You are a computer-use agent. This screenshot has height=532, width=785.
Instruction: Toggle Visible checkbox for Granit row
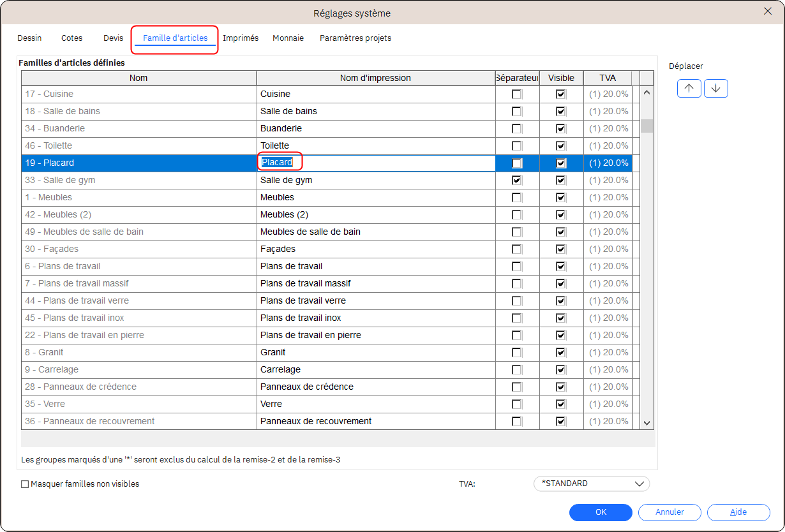[x=561, y=353]
